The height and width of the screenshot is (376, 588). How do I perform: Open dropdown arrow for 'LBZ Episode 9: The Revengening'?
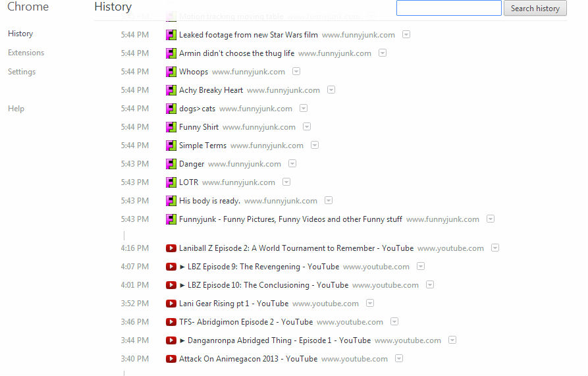(421, 266)
